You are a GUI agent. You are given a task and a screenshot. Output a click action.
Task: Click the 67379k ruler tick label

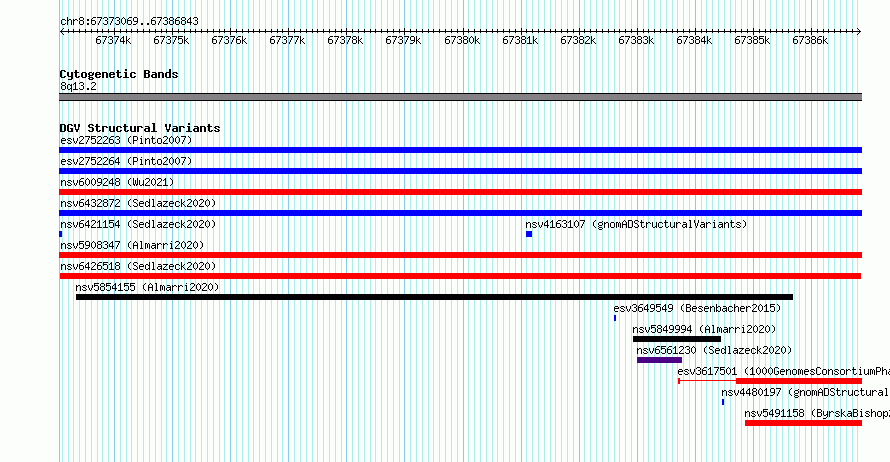403,40
